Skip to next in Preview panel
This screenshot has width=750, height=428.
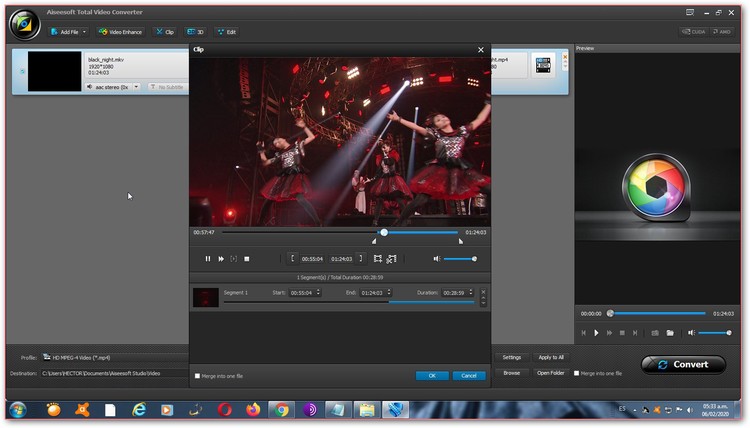[635, 333]
